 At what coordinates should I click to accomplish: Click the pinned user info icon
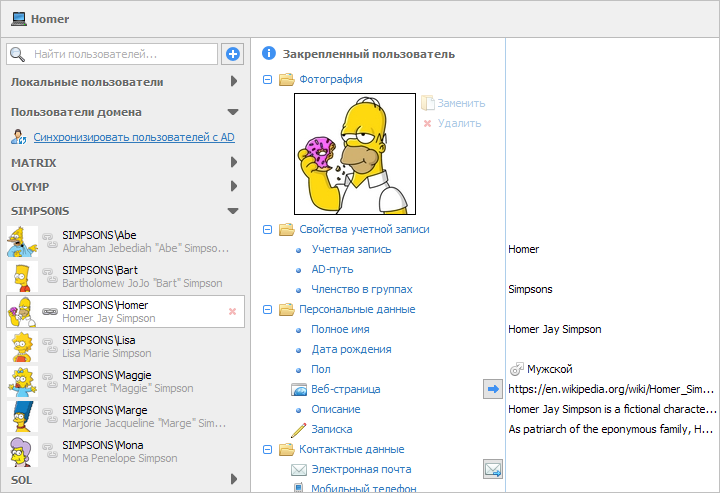click(x=269, y=53)
